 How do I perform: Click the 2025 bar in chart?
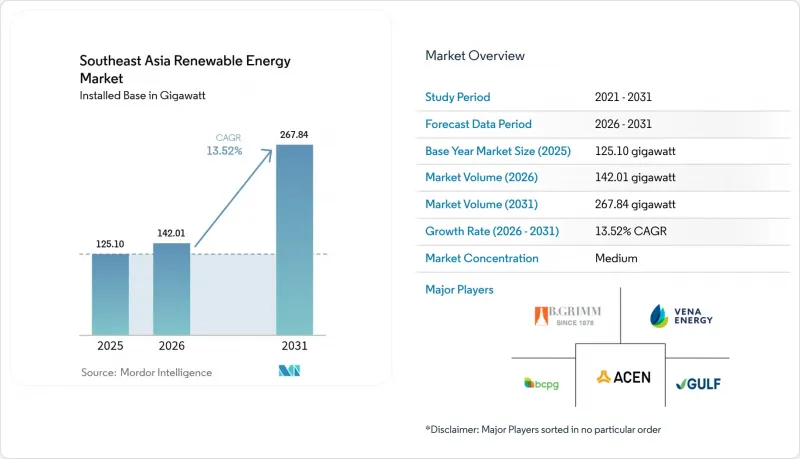110,294
